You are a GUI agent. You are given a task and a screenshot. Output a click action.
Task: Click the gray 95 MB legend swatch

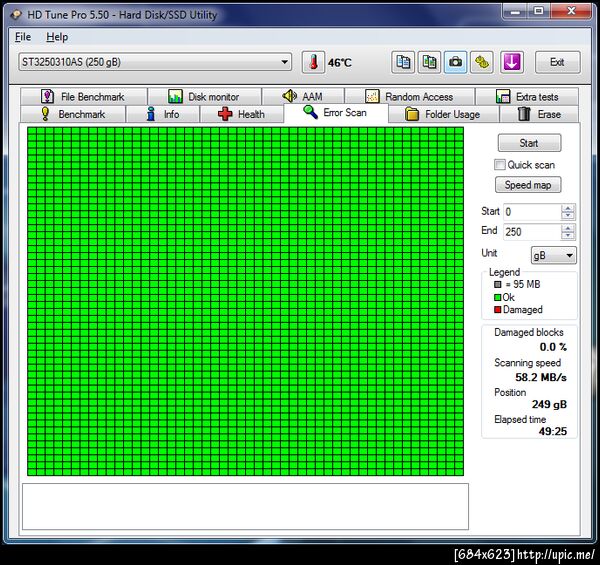(497, 284)
